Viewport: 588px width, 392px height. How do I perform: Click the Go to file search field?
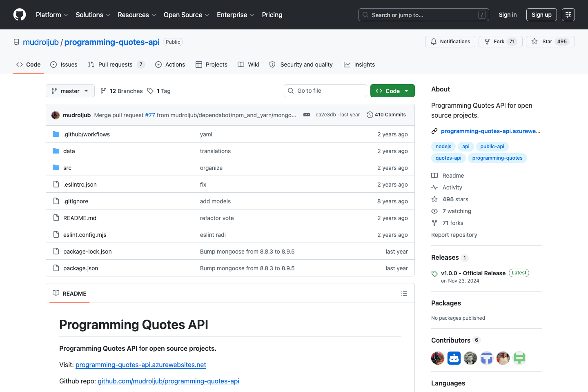tap(325, 90)
